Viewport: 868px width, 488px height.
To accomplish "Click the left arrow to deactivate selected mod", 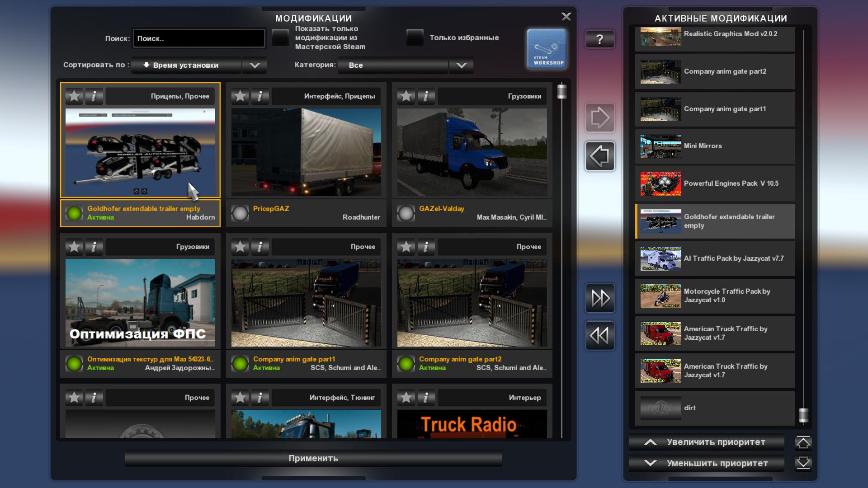I will [599, 156].
